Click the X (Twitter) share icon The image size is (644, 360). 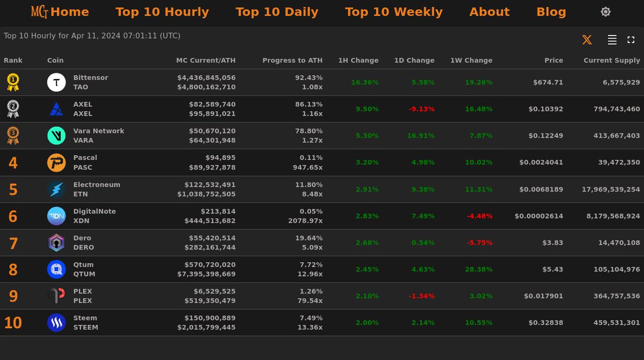coord(587,40)
